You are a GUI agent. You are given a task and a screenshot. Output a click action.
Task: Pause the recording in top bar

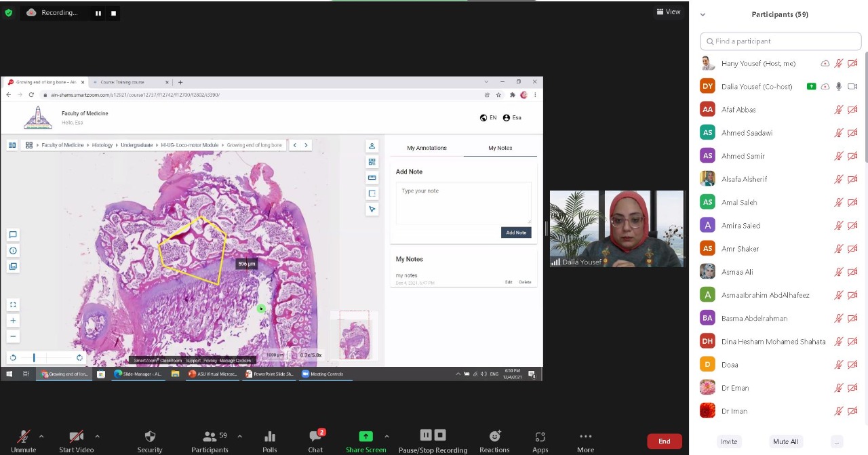[98, 13]
